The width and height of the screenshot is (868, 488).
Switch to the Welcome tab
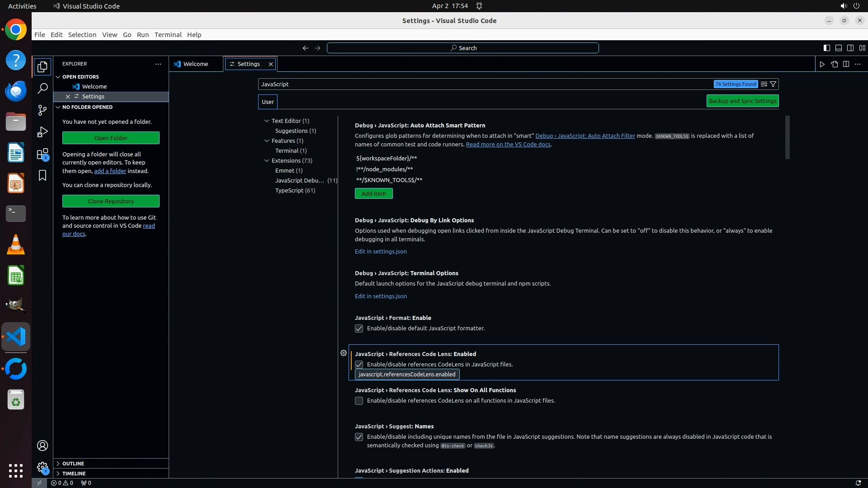point(195,64)
